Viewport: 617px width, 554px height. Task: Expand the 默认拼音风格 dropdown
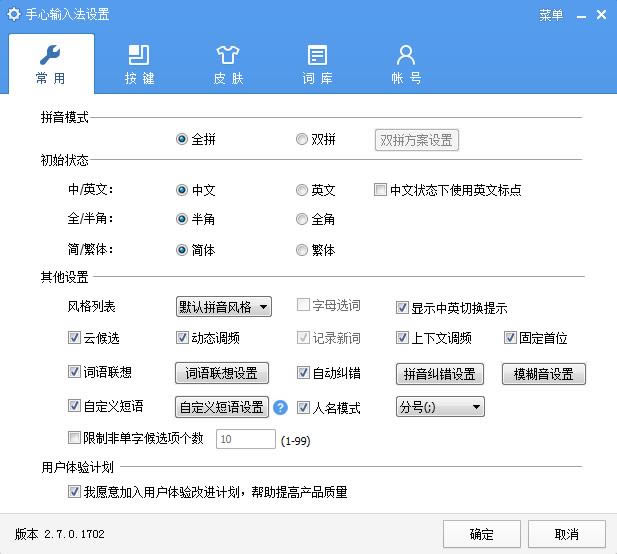coord(224,307)
